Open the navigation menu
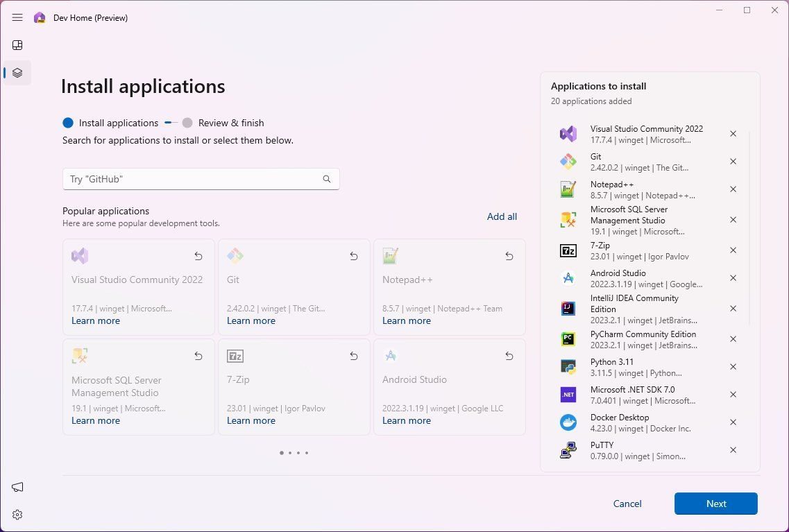Screen dimensions: 789x532 click(17, 17)
